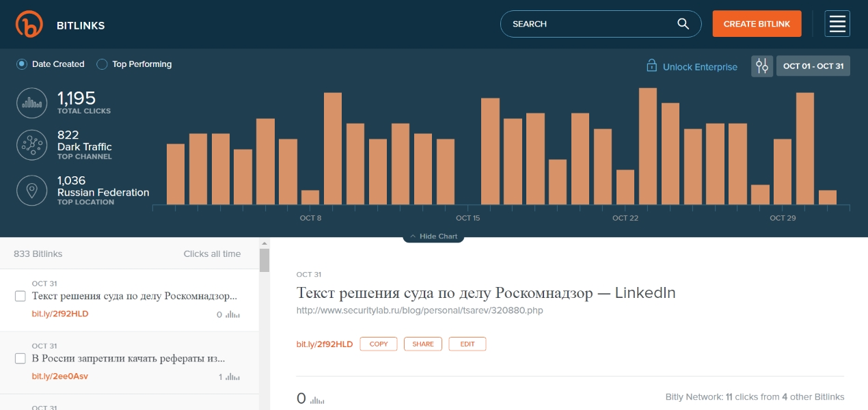Click clicks chart icon for bit.ly/2f92HLD row

pyautogui.click(x=233, y=315)
